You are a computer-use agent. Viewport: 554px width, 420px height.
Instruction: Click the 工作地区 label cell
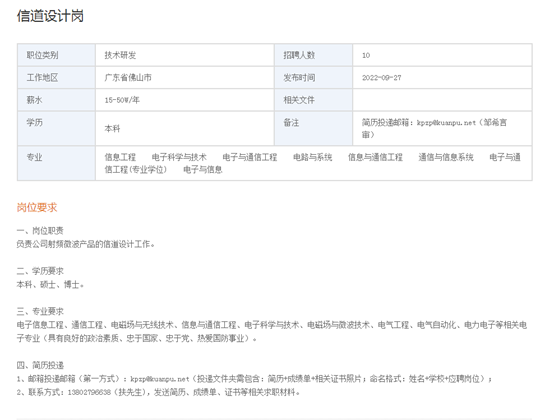(57, 78)
